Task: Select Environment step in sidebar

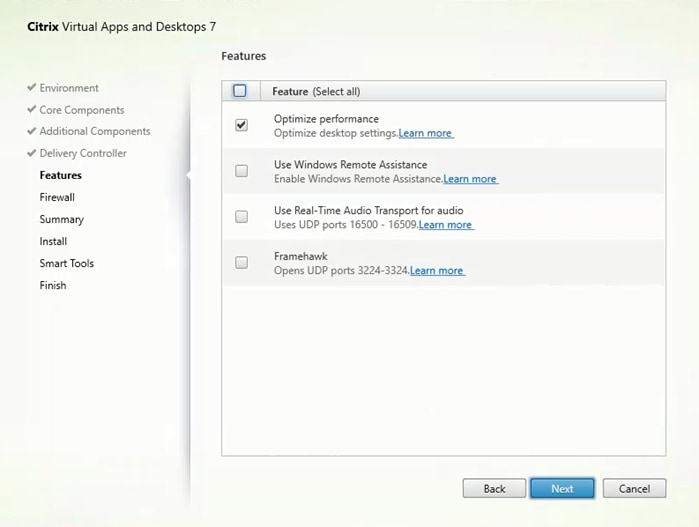Action: [x=69, y=88]
